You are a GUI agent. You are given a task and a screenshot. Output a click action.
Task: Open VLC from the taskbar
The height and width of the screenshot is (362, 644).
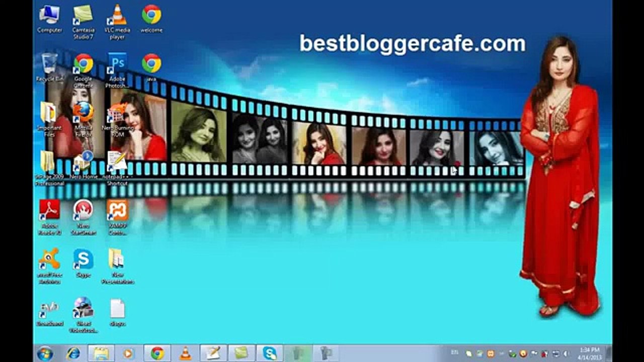[x=185, y=353]
